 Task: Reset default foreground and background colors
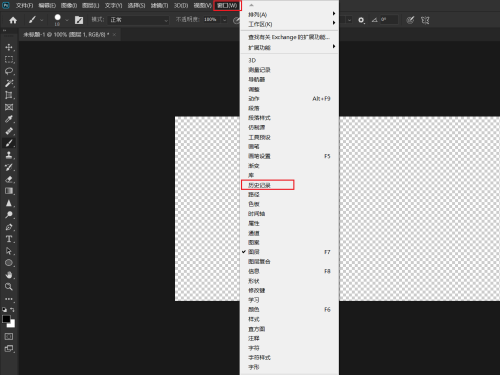click(4, 310)
